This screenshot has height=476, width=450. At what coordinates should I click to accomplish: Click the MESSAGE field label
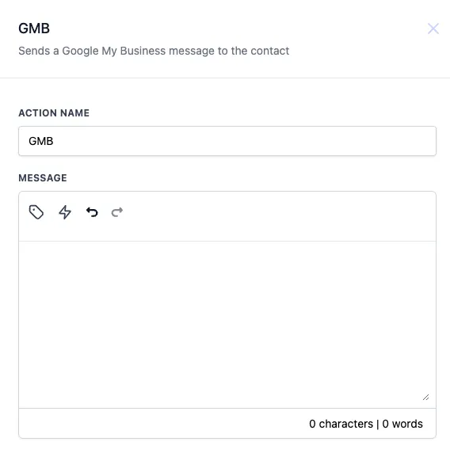[x=43, y=178]
